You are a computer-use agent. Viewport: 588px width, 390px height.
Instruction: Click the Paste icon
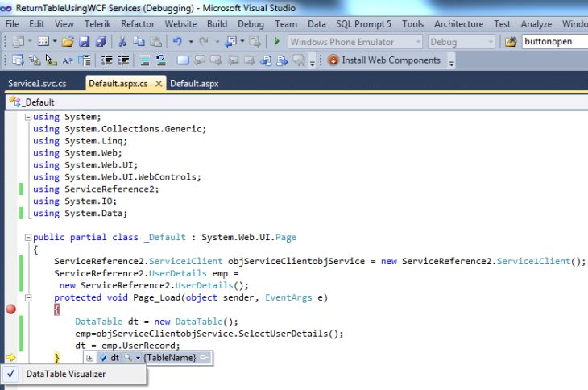[x=156, y=41]
